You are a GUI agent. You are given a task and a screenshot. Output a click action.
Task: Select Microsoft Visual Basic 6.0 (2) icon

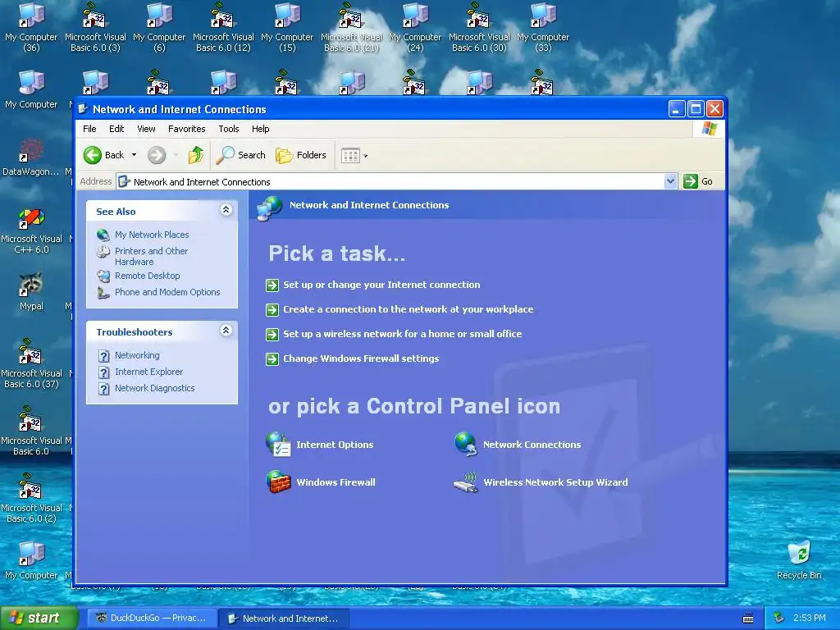(x=32, y=498)
